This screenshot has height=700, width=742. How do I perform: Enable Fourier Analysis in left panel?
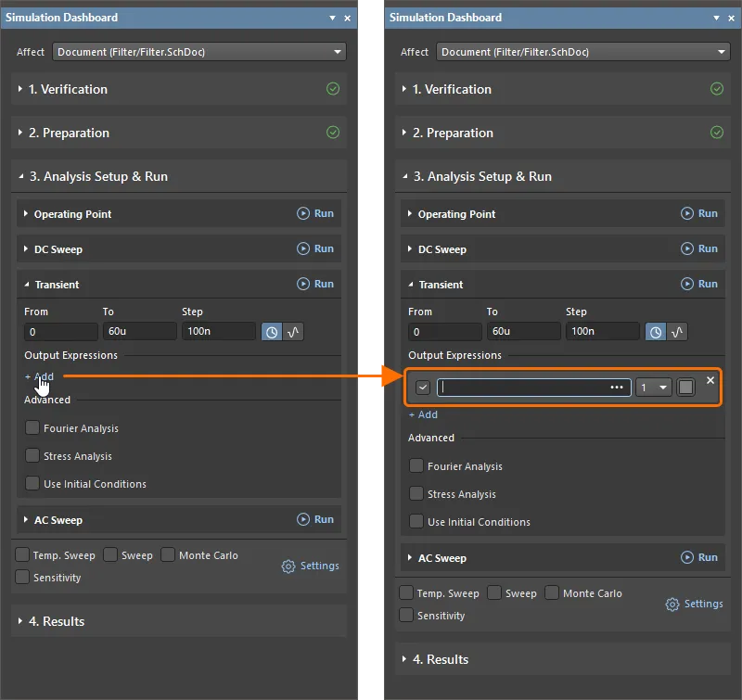[x=33, y=428]
